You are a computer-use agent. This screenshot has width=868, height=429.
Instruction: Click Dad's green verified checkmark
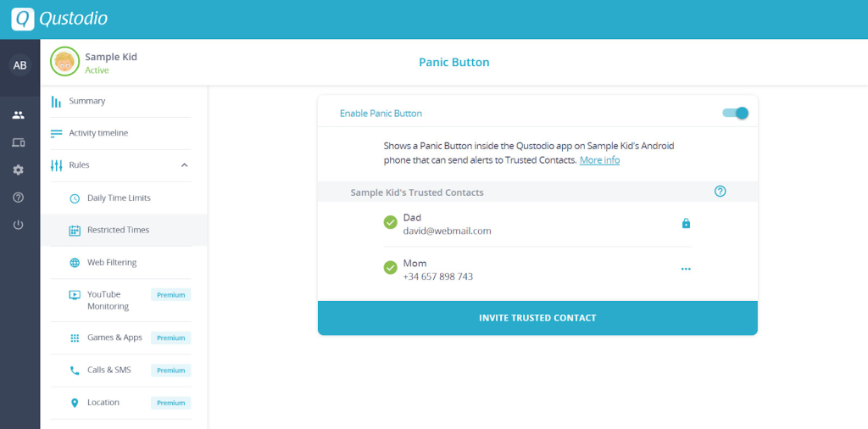pyautogui.click(x=390, y=222)
